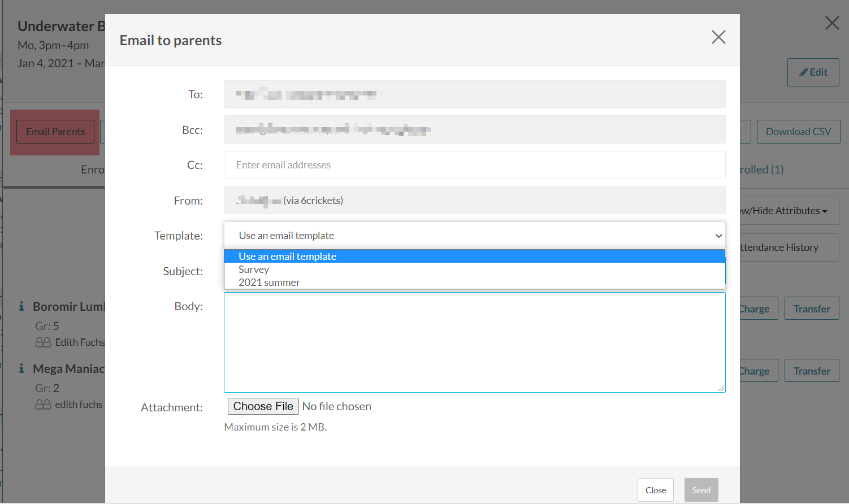Expand Show/Hide Attributes dropdown

(x=789, y=211)
